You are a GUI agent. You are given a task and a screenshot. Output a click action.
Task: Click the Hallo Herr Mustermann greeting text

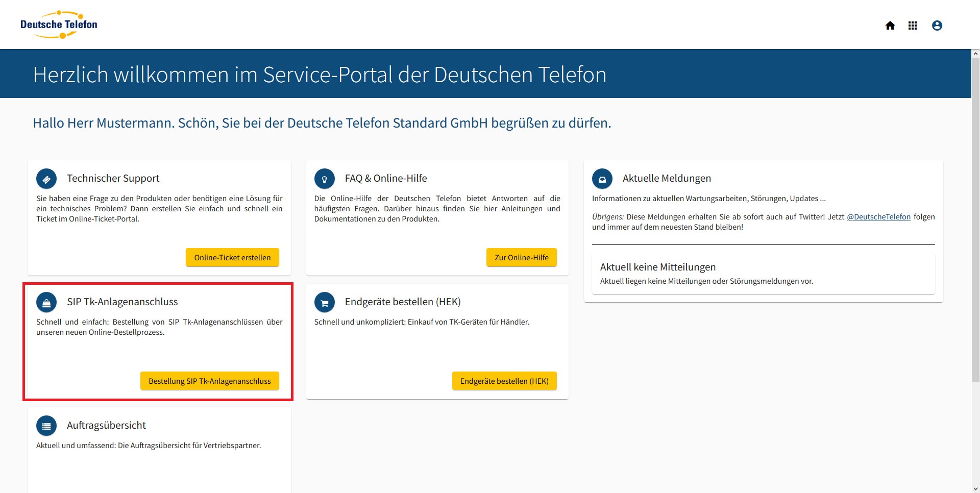point(322,123)
